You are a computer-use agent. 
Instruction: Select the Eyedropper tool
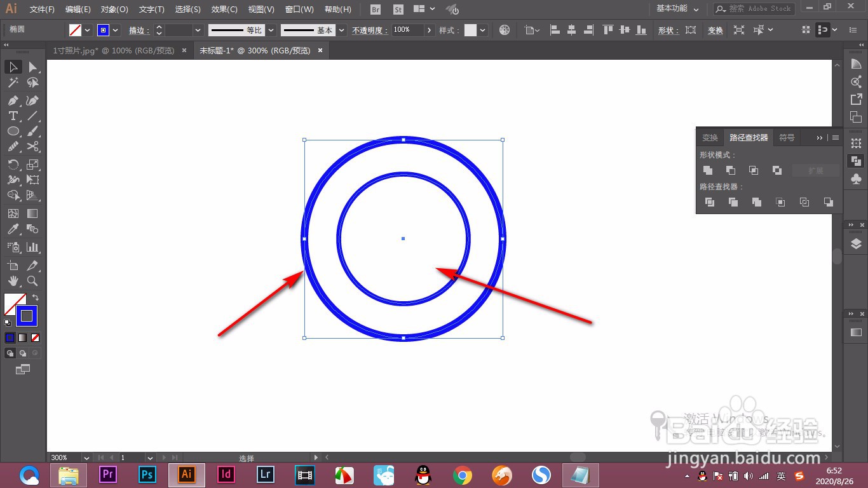13,229
